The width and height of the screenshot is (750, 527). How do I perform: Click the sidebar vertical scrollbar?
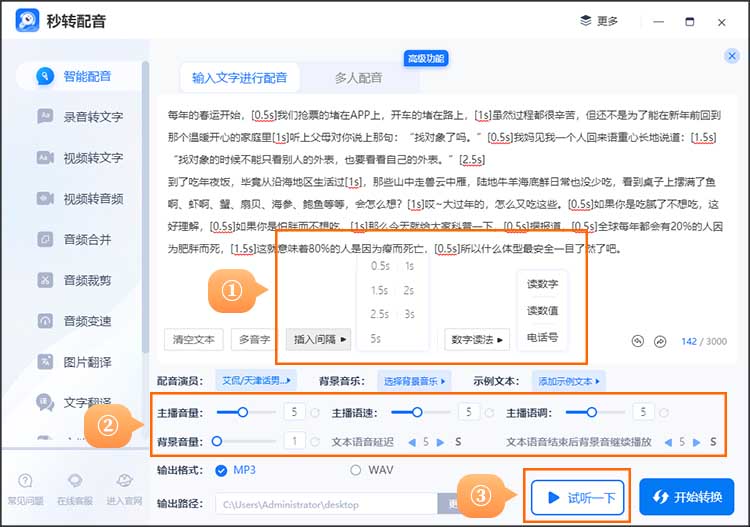click(x=145, y=207)
